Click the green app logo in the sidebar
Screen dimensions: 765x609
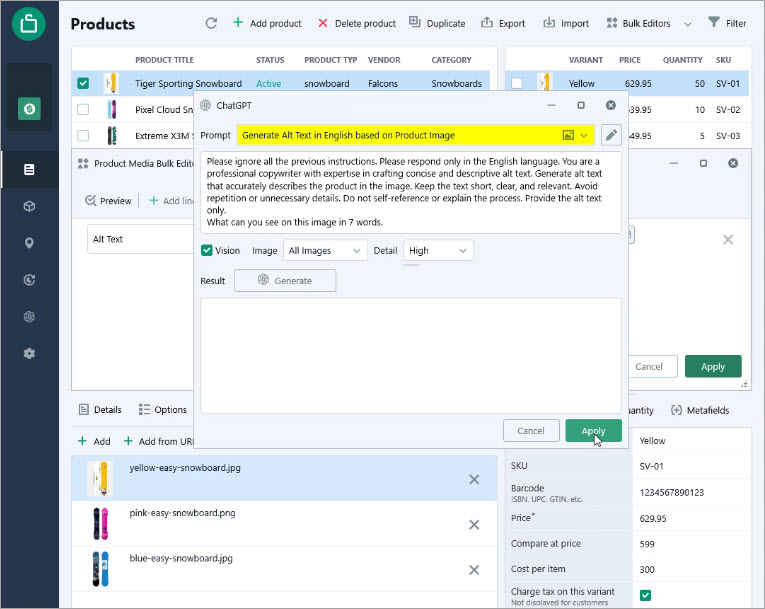pyautogui.click(x=29, y=23)
